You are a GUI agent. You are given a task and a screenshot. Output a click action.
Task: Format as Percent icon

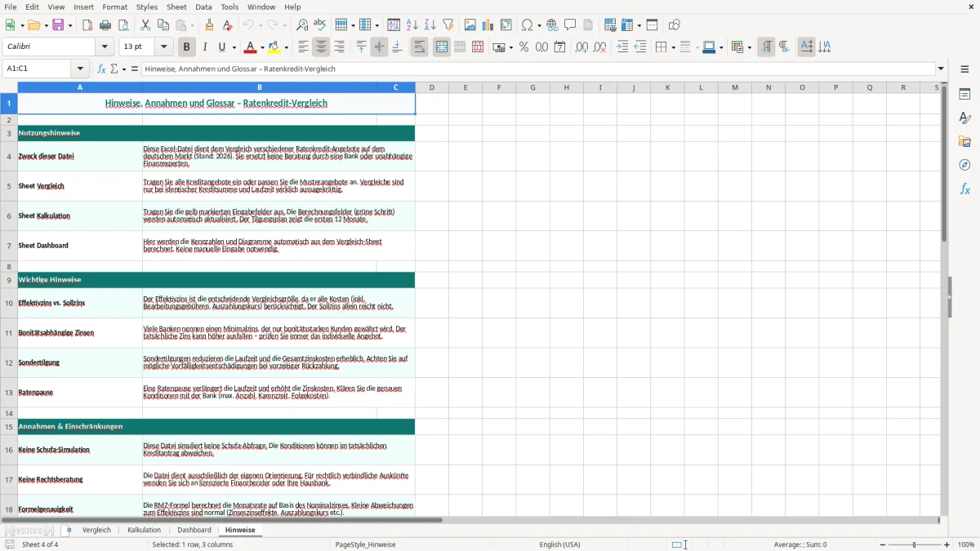pyautogui.click(x=523, y=47)
